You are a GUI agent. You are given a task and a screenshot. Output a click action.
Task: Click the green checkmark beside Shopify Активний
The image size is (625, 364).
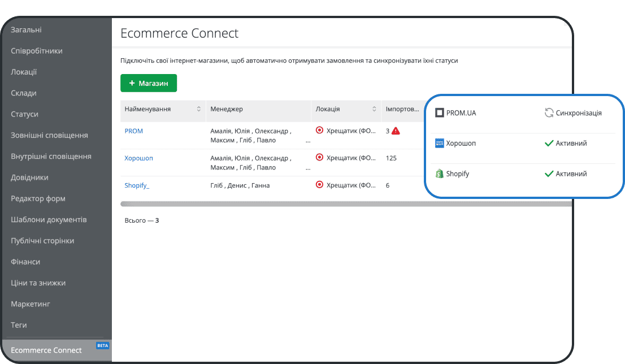tap(548, 174)
